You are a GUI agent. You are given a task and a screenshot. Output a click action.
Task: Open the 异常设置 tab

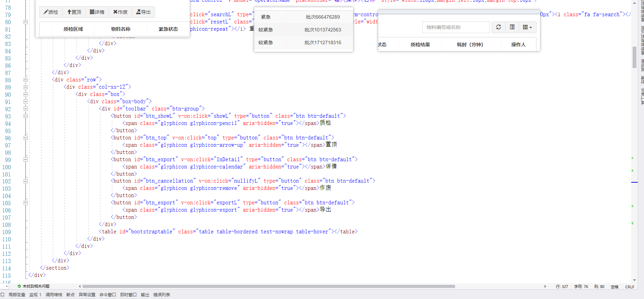point(87,295)
